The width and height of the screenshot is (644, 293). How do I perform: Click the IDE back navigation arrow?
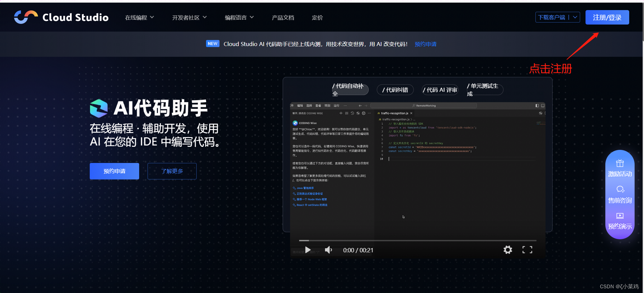[360, 106]
